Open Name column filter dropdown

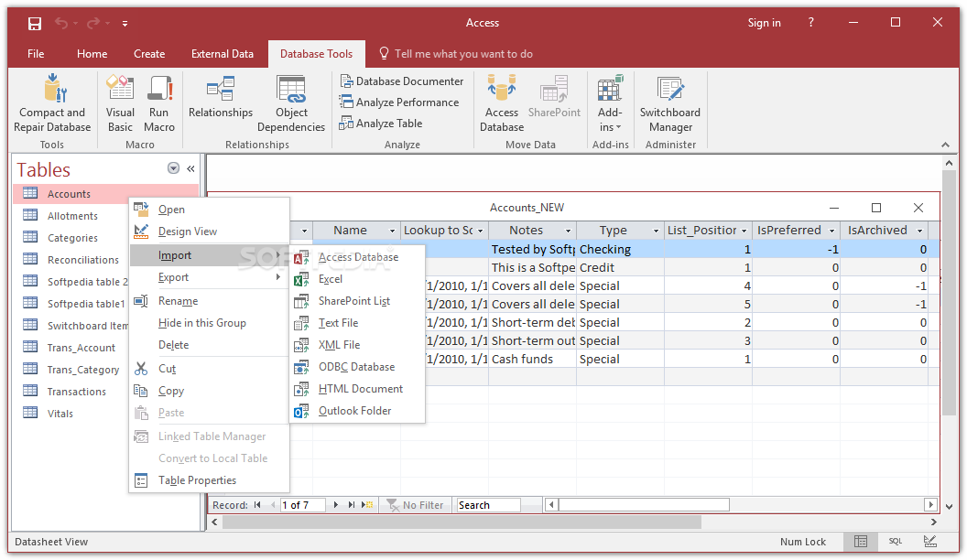(x=392, y=231)
